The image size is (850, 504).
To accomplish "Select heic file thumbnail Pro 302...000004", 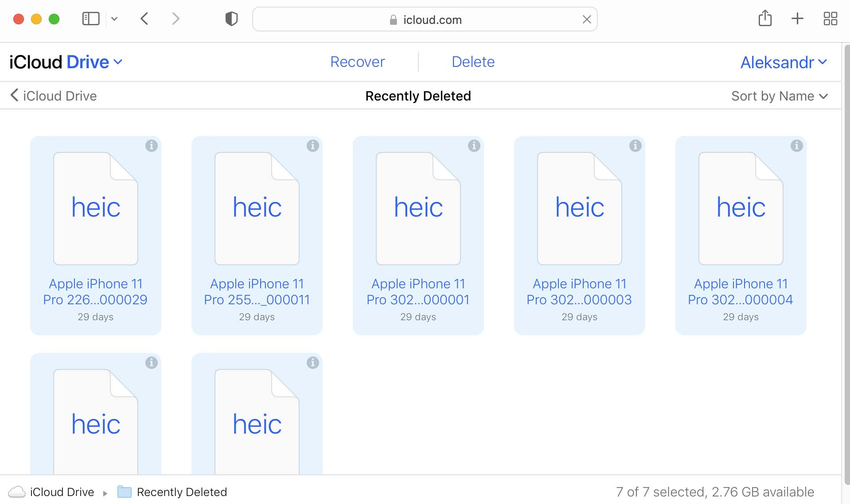I will [x=741, y=209].
